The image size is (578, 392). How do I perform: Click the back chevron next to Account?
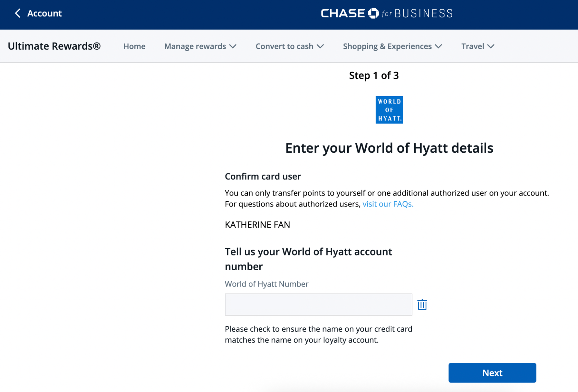(18, 13)
